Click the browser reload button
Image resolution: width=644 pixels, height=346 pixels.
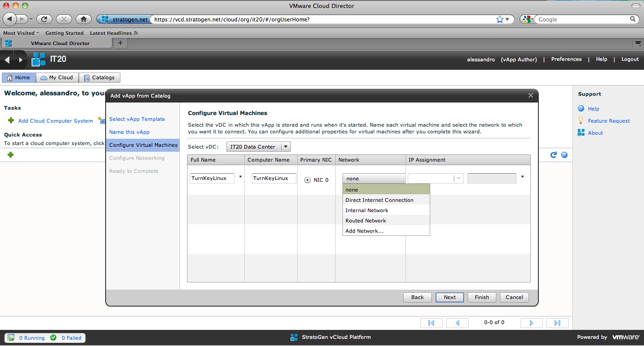[44, 19]
